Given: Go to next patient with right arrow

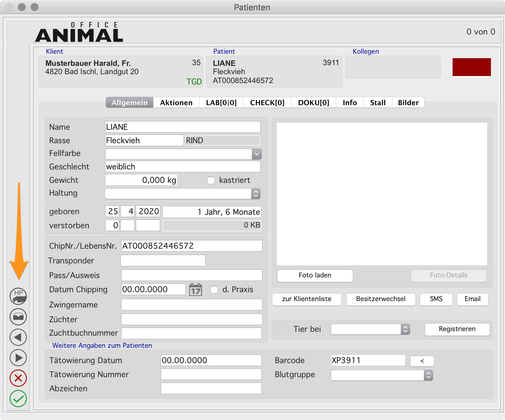Looking at the screenshot, I should pos(18,357).
